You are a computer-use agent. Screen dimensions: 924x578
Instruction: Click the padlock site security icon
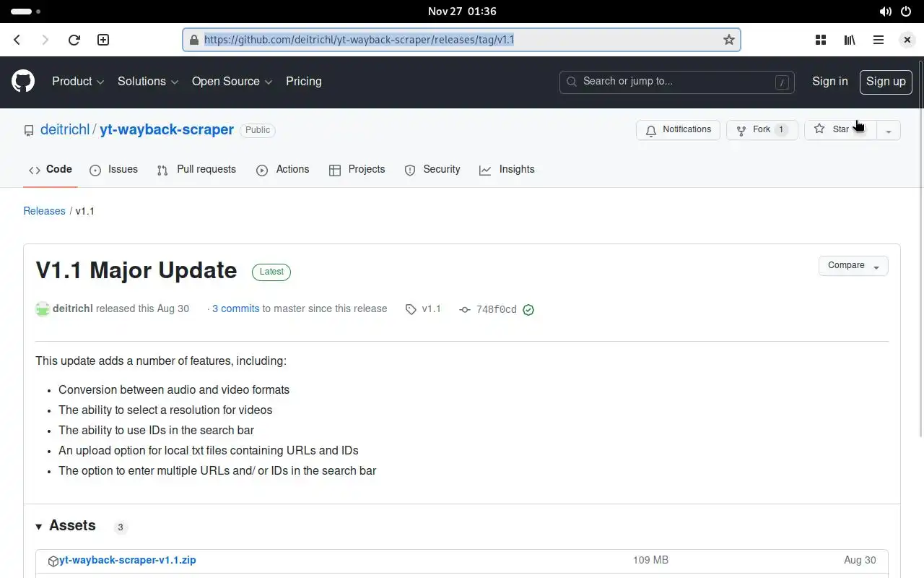[193, 40]
